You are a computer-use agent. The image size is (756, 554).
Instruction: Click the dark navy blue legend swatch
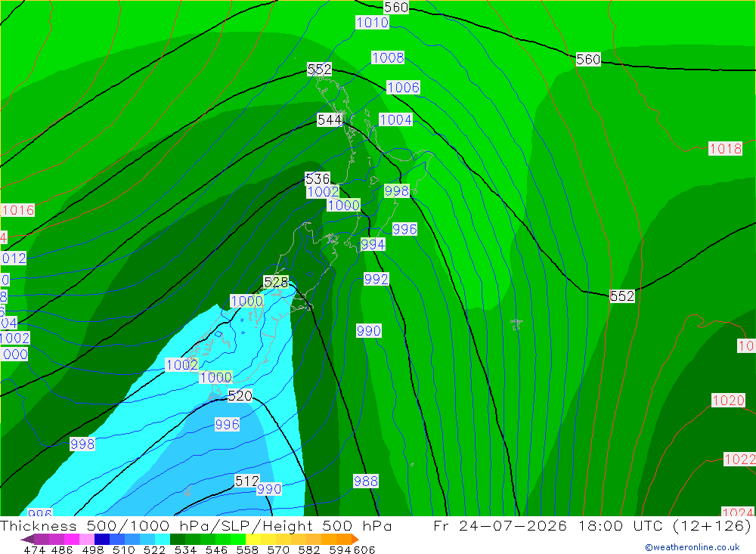point(102,539)
